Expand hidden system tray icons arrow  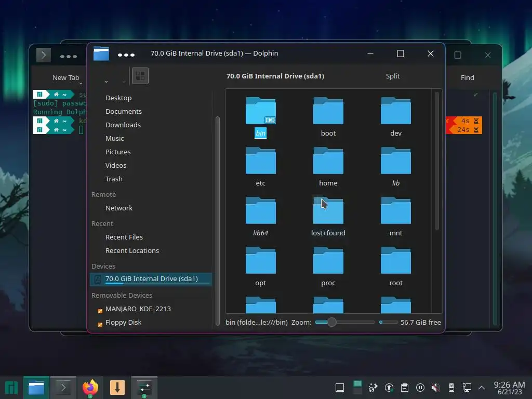click(482, 388)
